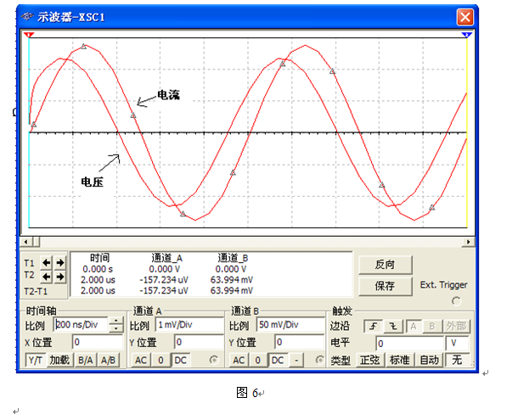Select Channel A AC coupling
The width and height of the screenshot is (518, 420).
(x=141, y=361)
